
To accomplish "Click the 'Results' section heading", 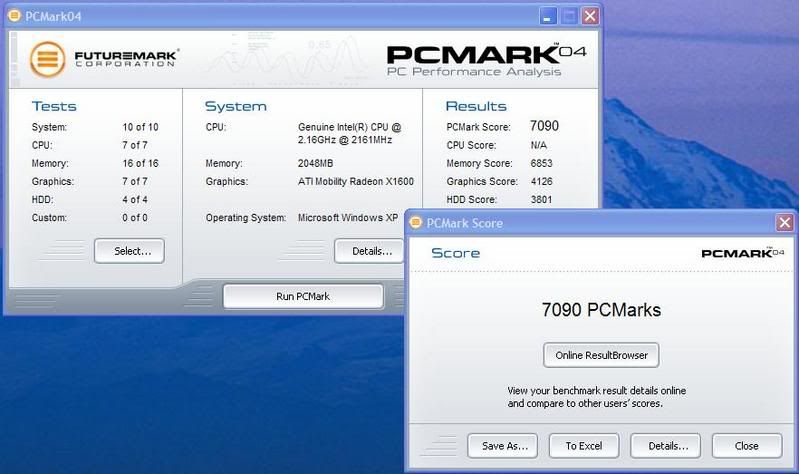I will 476,106.
